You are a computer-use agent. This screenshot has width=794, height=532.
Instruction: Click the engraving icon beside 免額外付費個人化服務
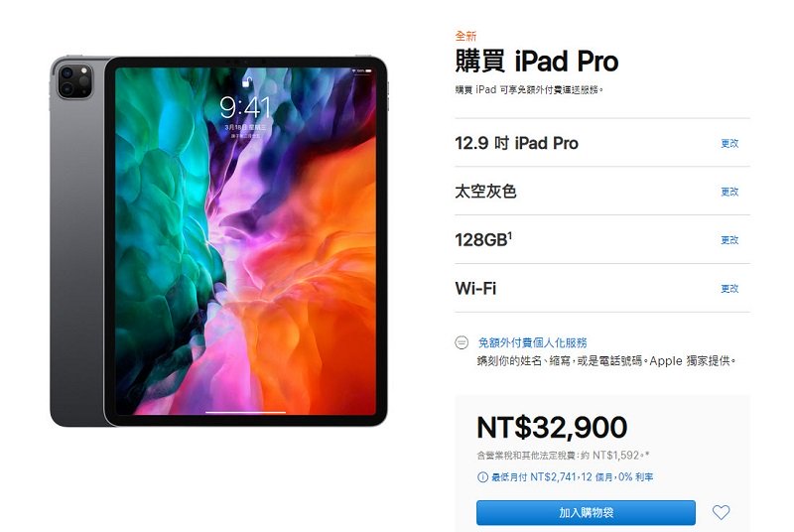coord(462,342)
